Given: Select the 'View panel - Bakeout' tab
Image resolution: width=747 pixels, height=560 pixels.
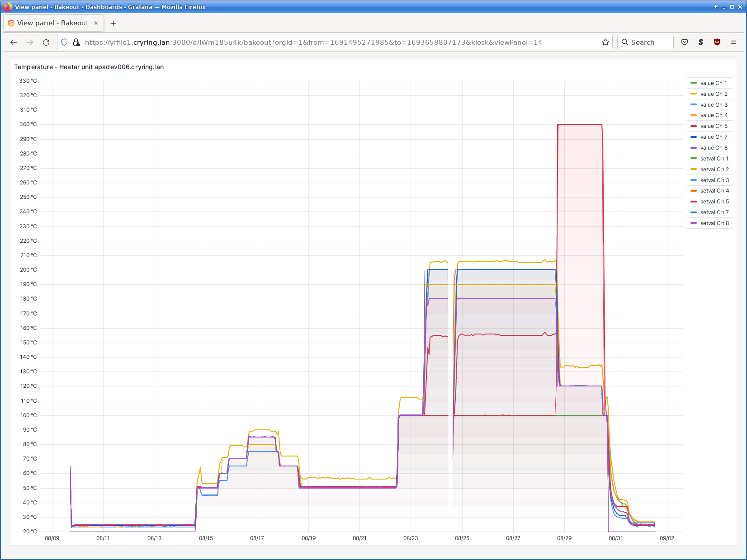Looking at the screenshot, I should (x=52, y=23).
